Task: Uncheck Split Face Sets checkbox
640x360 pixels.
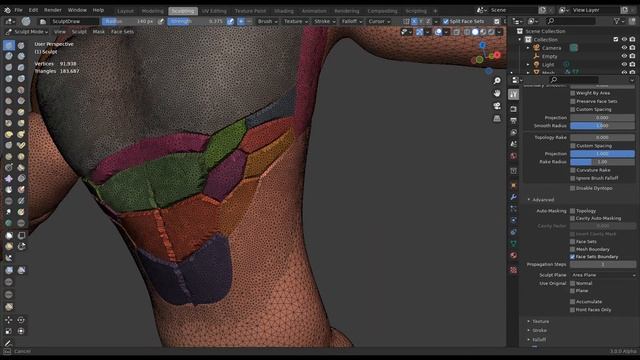Action: pyautogui.click(x=446, y=21)
